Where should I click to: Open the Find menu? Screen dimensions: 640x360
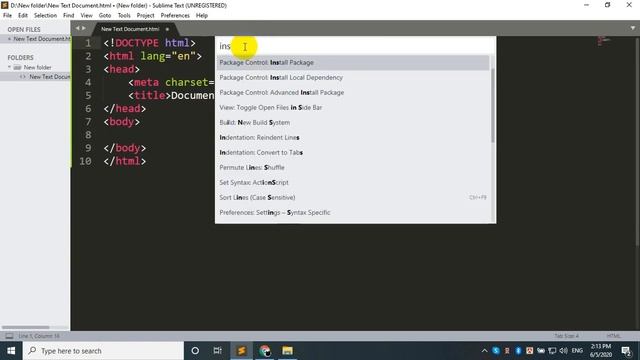tap(69, 16)
